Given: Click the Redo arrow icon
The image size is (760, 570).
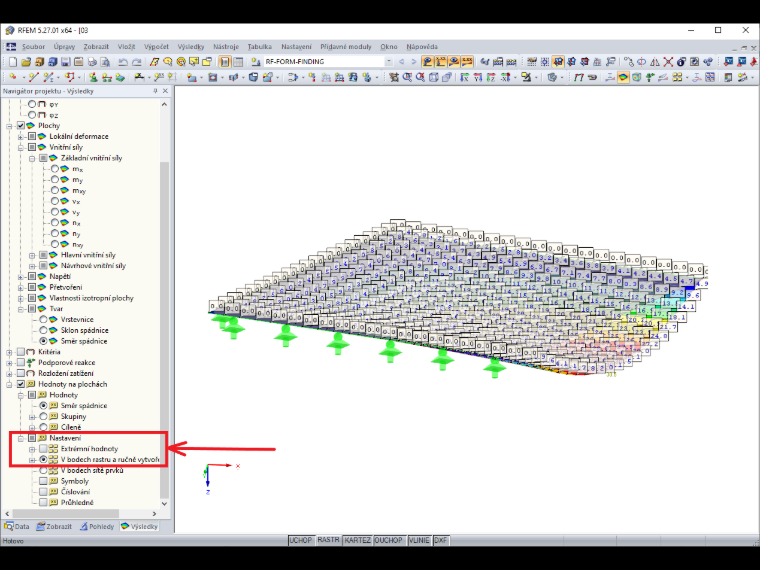Looking at the screenshot, I should click(137, 62).
